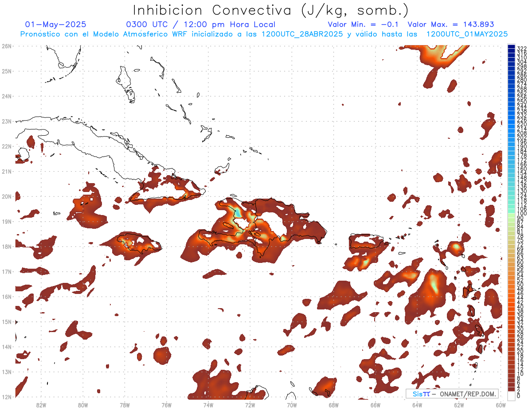Viewport: 532px width, 411px height.
Task: Click the 25N latitude label
Action: pyautogui.click(x=7, y=71)
